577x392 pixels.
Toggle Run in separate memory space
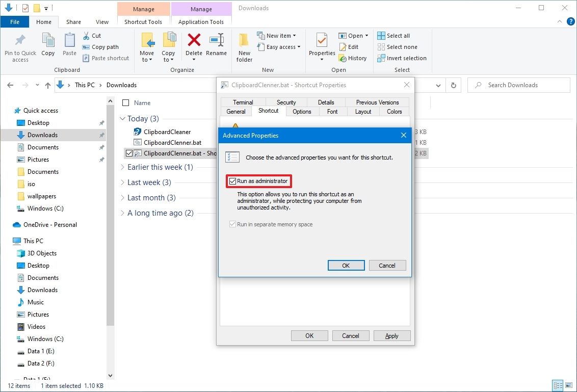tap(232, 224)
